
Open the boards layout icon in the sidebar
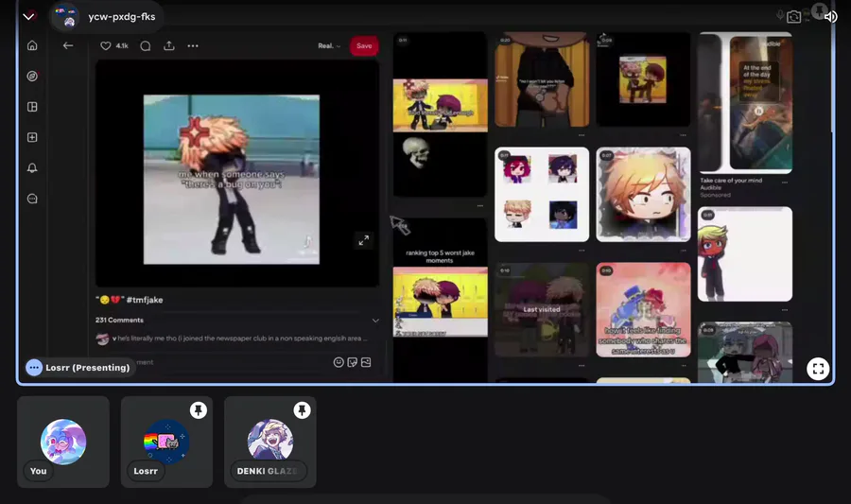click(32, 107)
